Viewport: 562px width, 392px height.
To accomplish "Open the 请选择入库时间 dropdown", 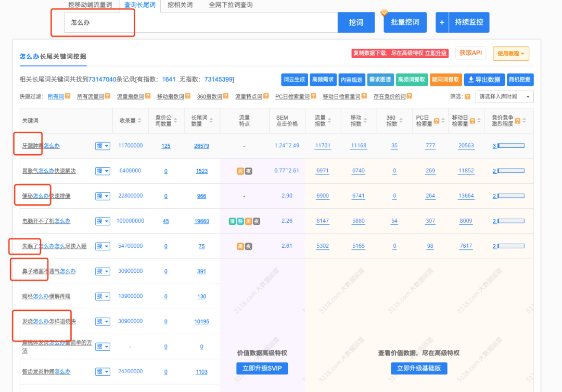I will [504, 97].
